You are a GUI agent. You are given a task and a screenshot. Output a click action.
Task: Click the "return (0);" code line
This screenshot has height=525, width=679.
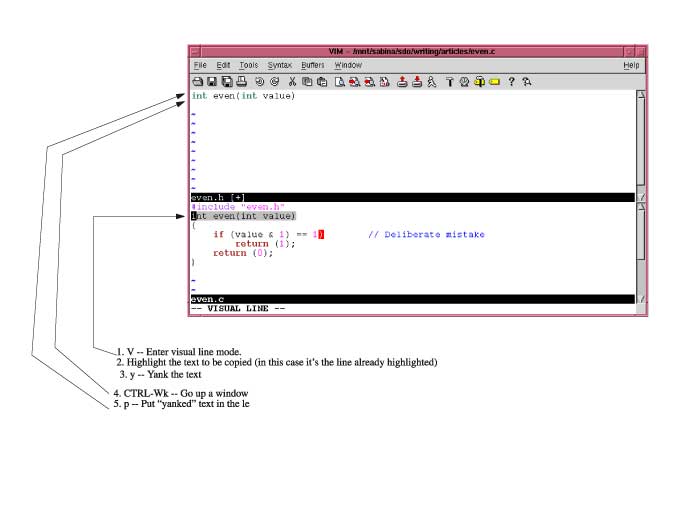243,253
